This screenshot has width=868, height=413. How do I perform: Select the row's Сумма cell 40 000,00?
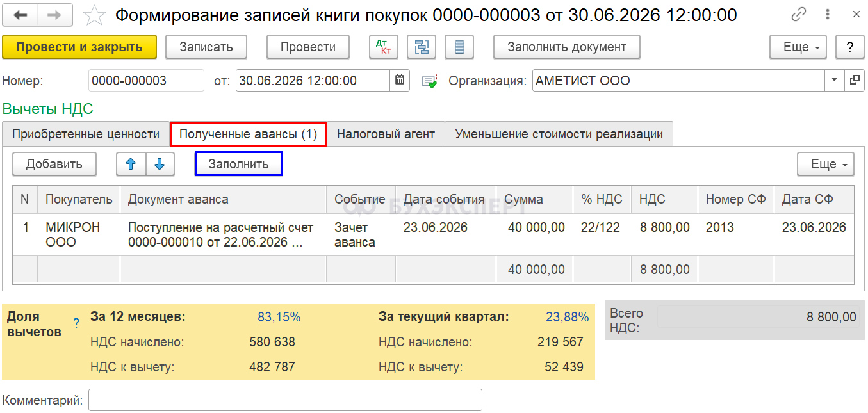click(535, 235)
